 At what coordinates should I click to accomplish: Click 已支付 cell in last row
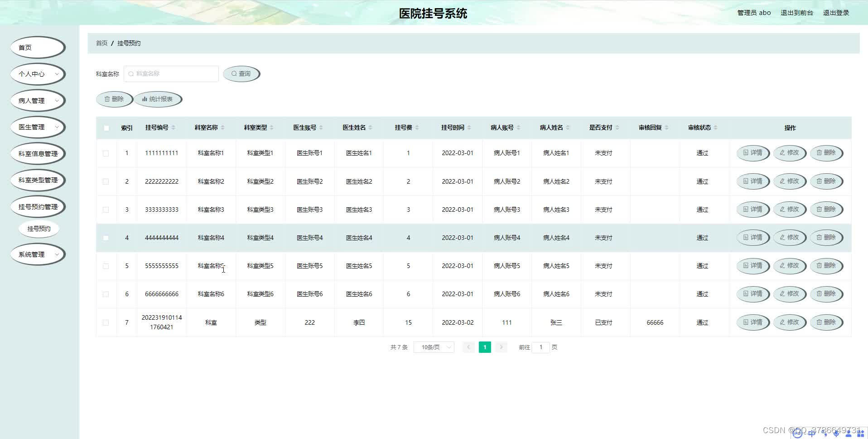[603, 322]
